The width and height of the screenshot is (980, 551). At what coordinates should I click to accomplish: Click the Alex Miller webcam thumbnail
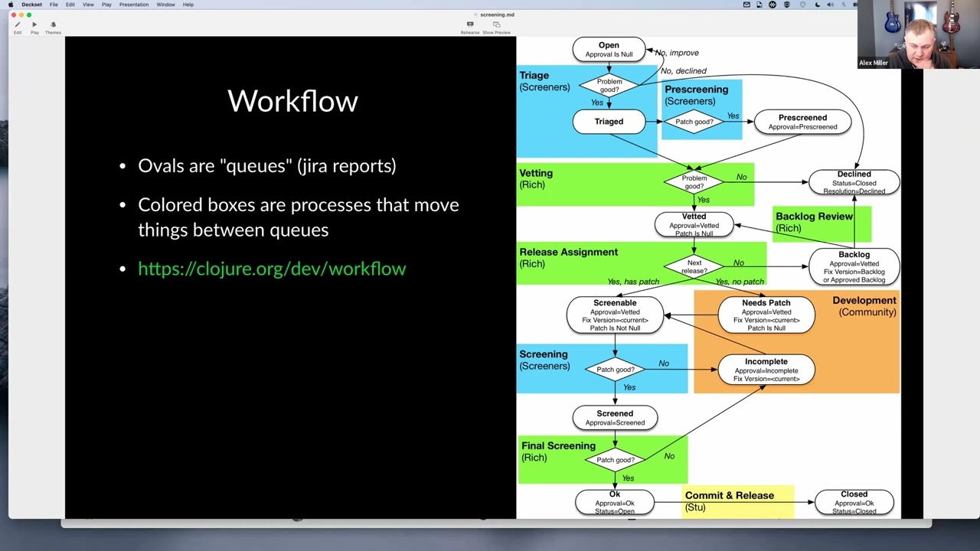pyautogui.click(x=918, y=34)
